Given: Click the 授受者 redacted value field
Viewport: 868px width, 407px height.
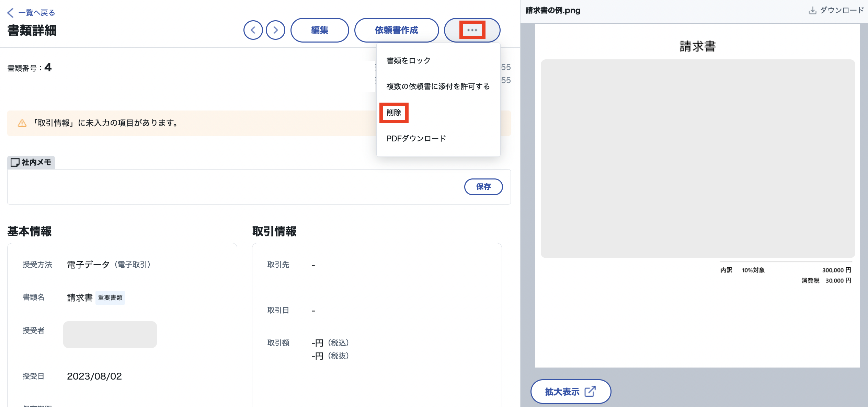Looking at the screenshot, I should point(110,335).
